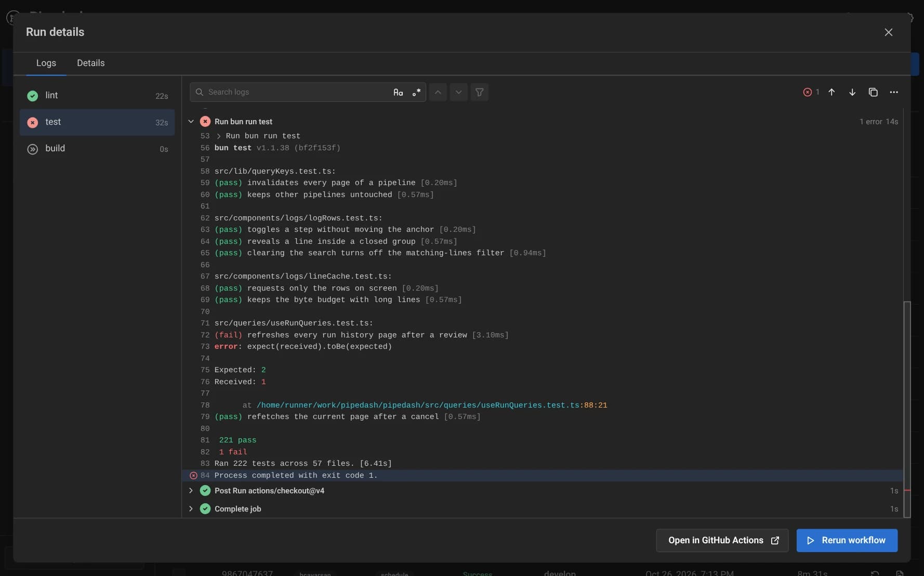
Task: Click 'Process completed with exit code 1.' line
Action: coord(543,476)
